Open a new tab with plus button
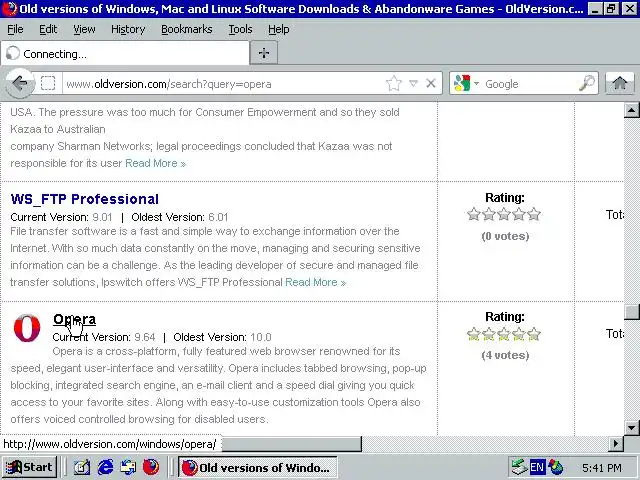This screenshot has width=640, height=480. point(264,53)
